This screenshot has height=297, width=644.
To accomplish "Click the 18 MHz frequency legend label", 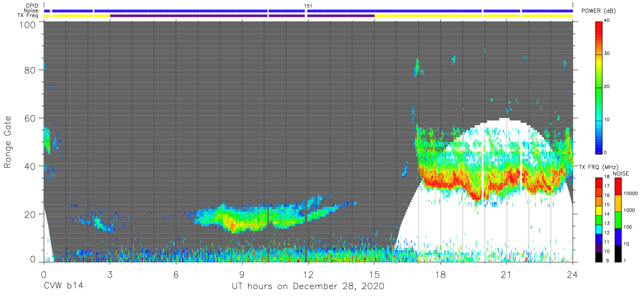I will 606,177.
